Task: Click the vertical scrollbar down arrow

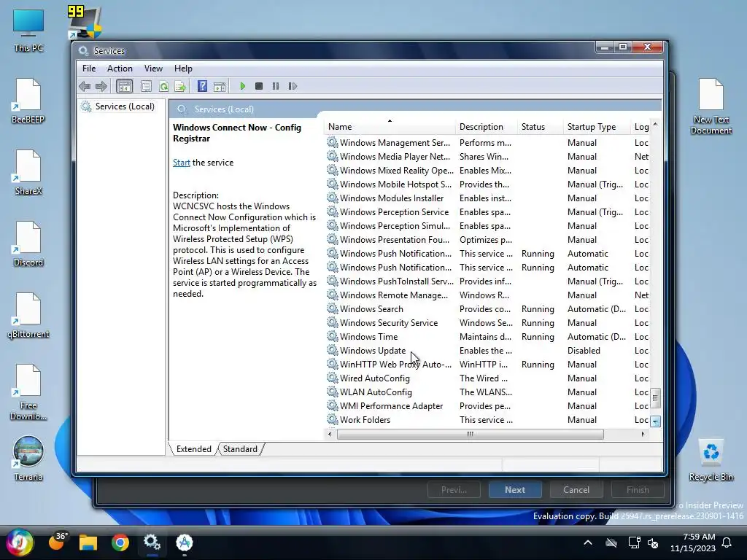Action: (x=656, y=421)
